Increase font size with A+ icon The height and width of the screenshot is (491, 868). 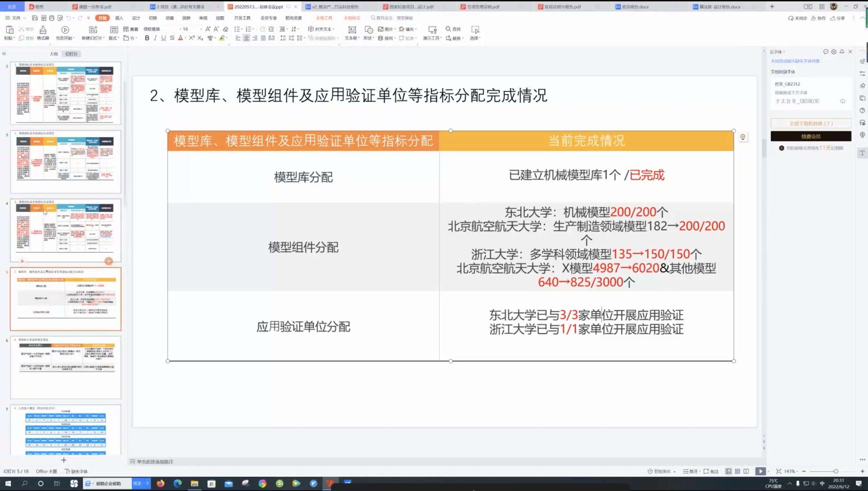[x=208, y=29]
